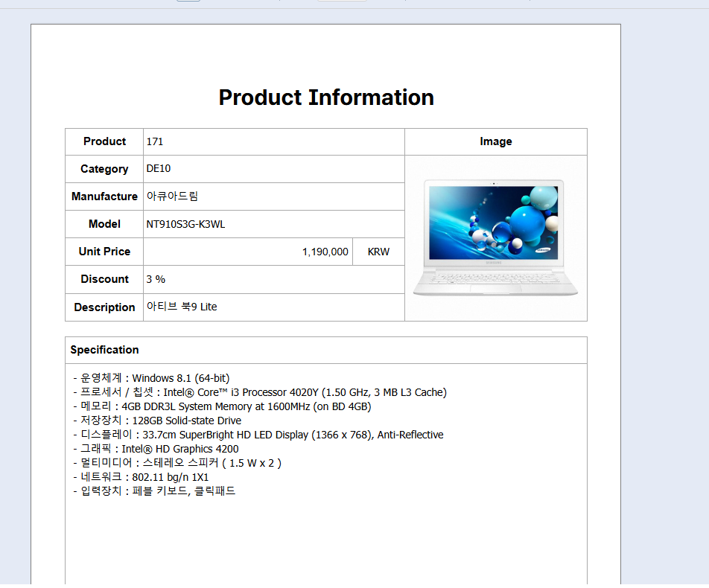Select the 33.7cm SuperBright display line
This screenshot has height=588, width=709.
[258, 435]
